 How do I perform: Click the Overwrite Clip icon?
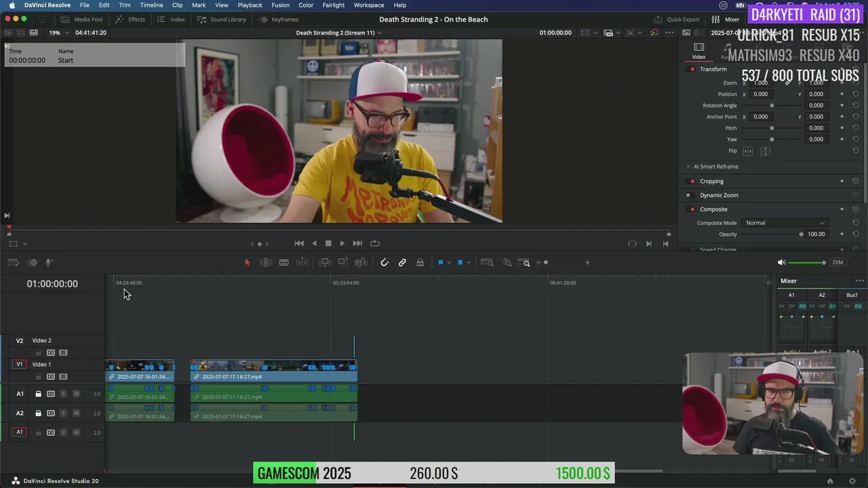coord(342,262)
